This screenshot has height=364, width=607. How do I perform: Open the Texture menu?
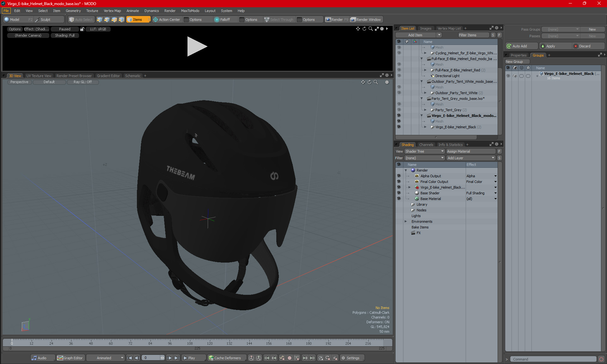point(92,11)
